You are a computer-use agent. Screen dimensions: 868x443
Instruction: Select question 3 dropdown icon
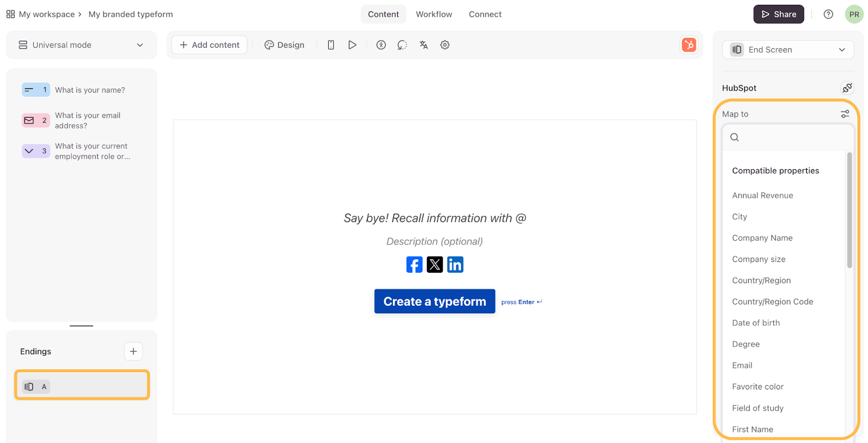36,151
